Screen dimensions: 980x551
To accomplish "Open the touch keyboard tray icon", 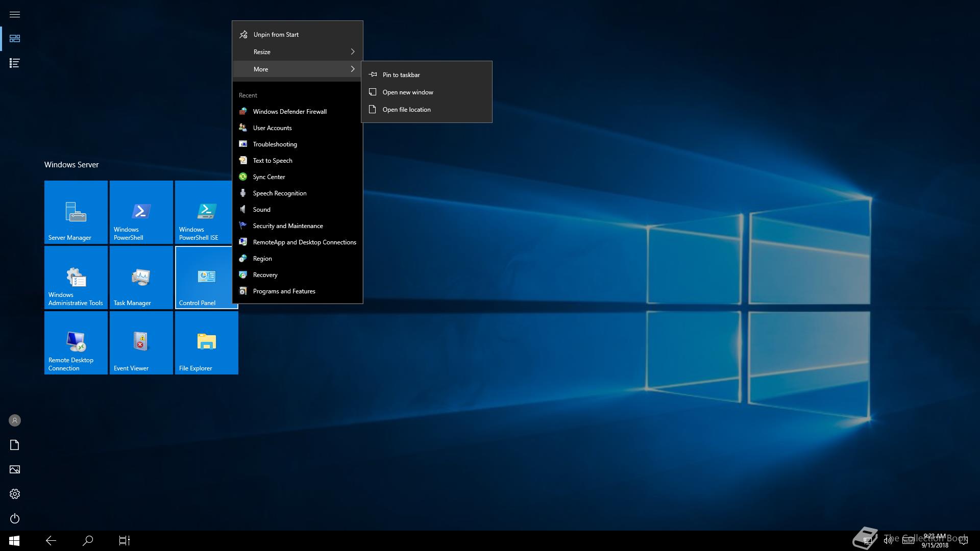I will tap(908, 541).
